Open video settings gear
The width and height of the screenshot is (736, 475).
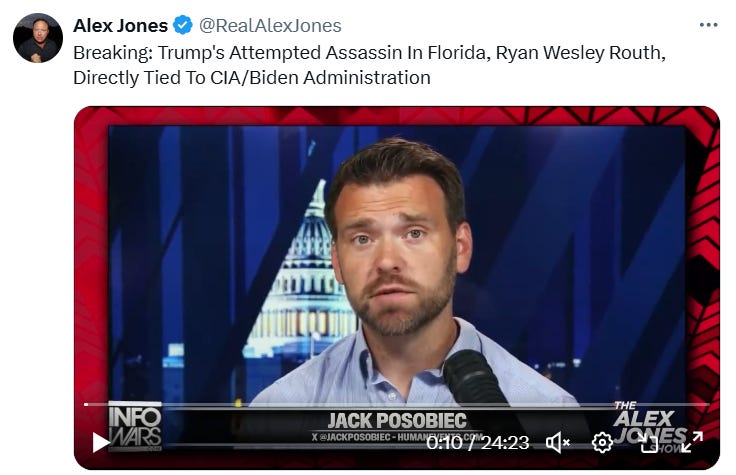tap(602, 442)
